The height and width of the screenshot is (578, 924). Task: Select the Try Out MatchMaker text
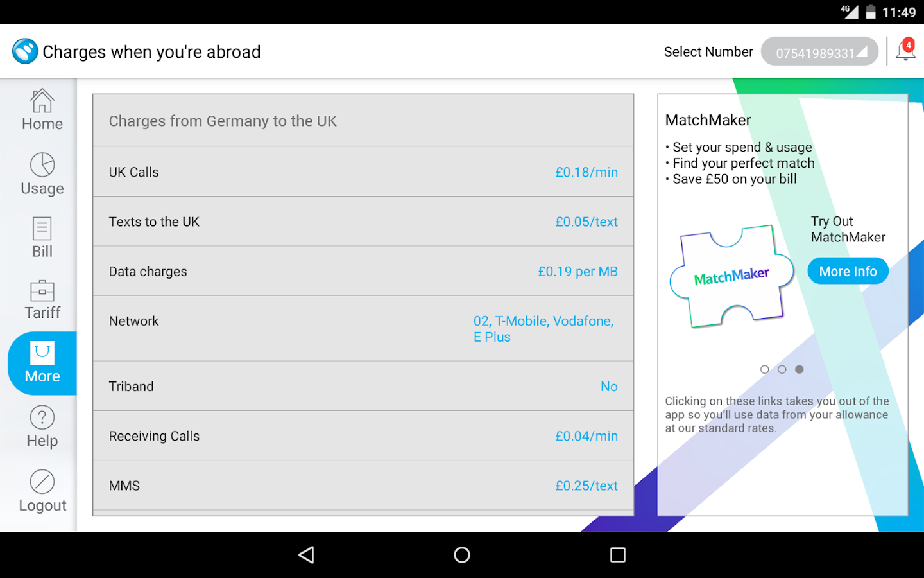pyautogui.click(x=848, y=229)
